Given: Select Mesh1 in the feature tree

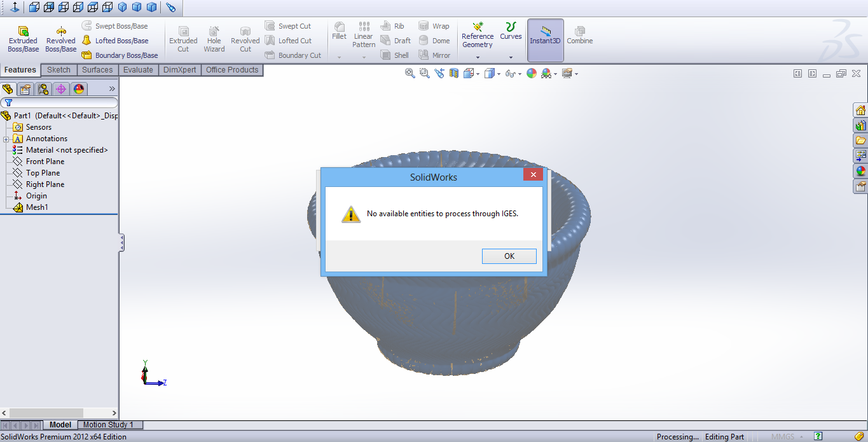Looking at the screenshot, I should [x=31, y=207].
